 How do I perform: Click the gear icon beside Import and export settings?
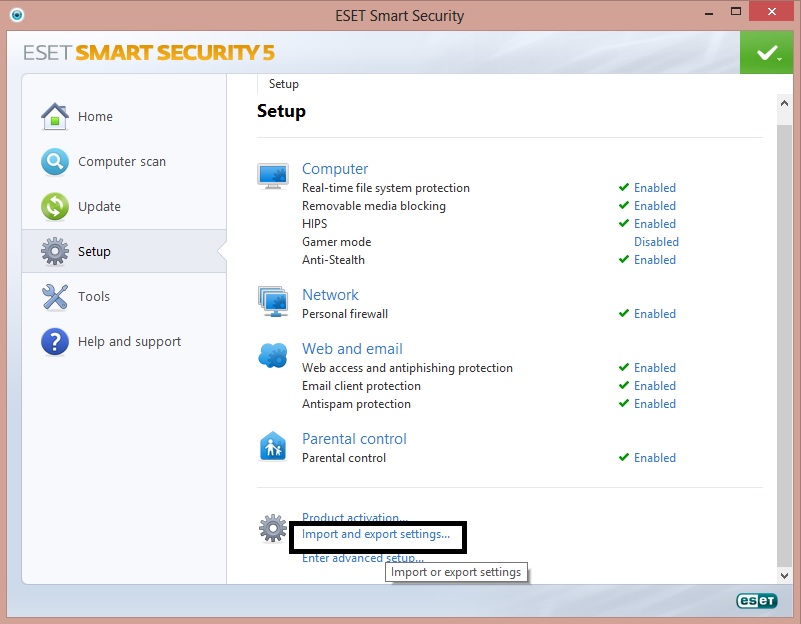(x=273, y=528)
